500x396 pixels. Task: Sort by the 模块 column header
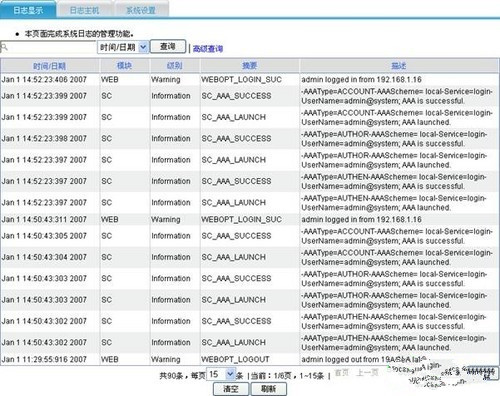(124, 66)
